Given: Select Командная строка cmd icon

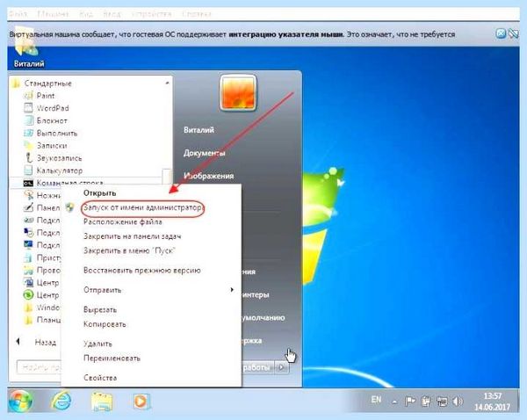Looking at the screenshot, I should pyautogui.click(x=28, y=183).
